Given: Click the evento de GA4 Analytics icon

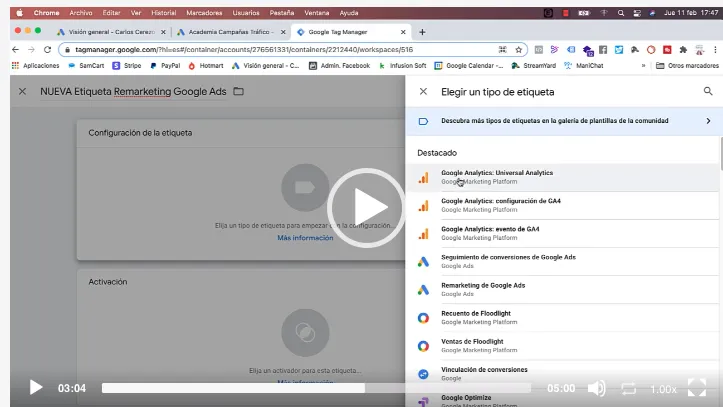Looking at the screenshot, I should point(423,234).
